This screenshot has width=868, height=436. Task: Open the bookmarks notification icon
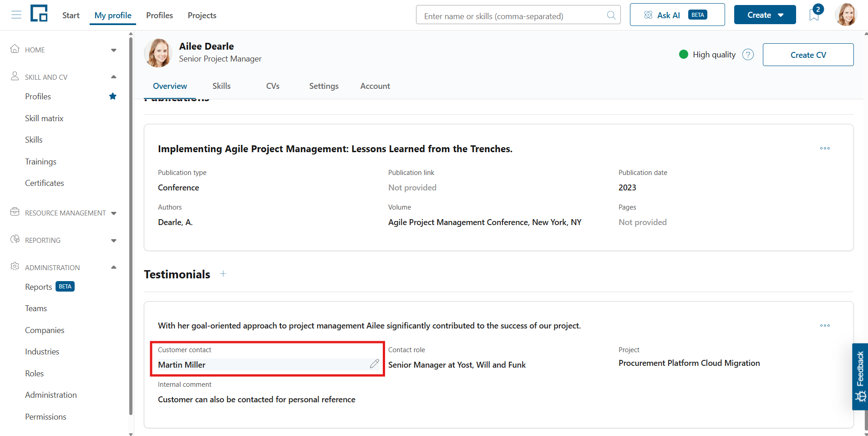(x=814, y=15)
